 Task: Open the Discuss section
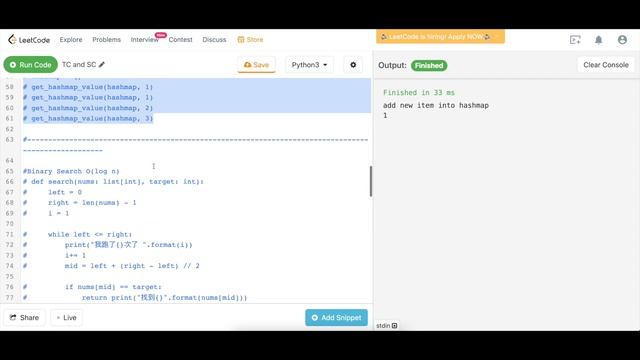click(214, 40)
